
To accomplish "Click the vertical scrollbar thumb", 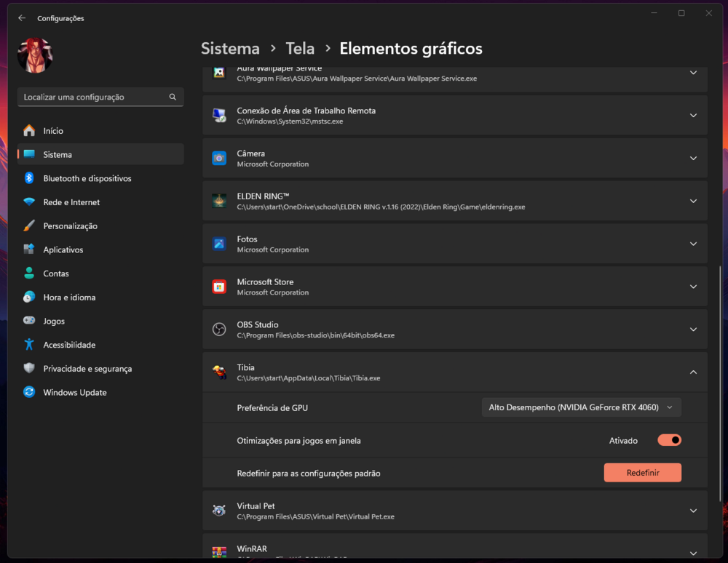I will pyautogui.click(x=720, y=384).
